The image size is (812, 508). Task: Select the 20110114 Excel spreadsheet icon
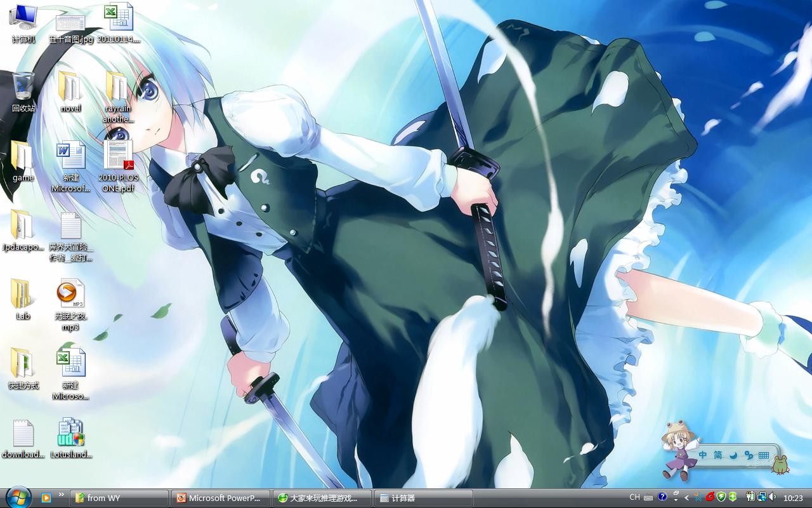pyautogui.click(x=119, y=18)
